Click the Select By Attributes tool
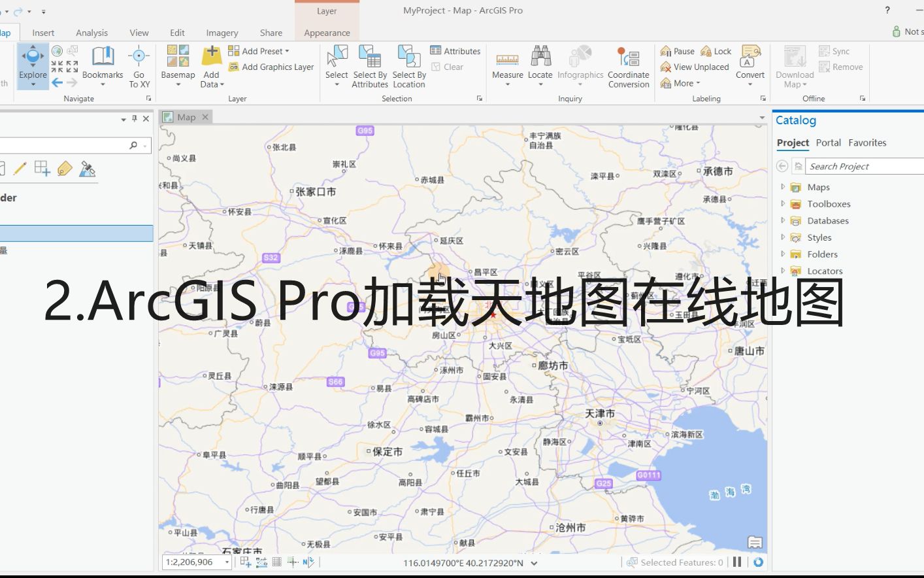This screenshot has height=578, width=924. point(370,65)
